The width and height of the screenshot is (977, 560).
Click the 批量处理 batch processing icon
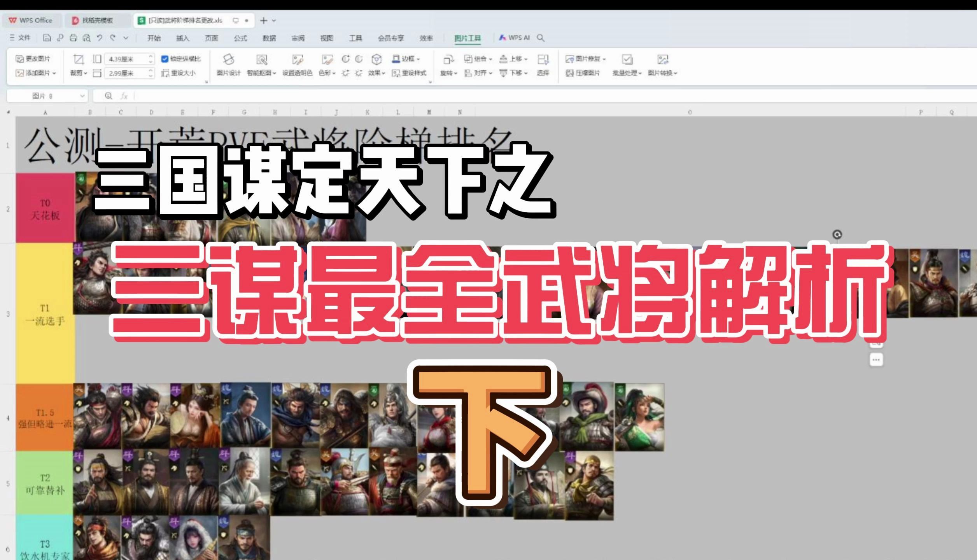627,59
